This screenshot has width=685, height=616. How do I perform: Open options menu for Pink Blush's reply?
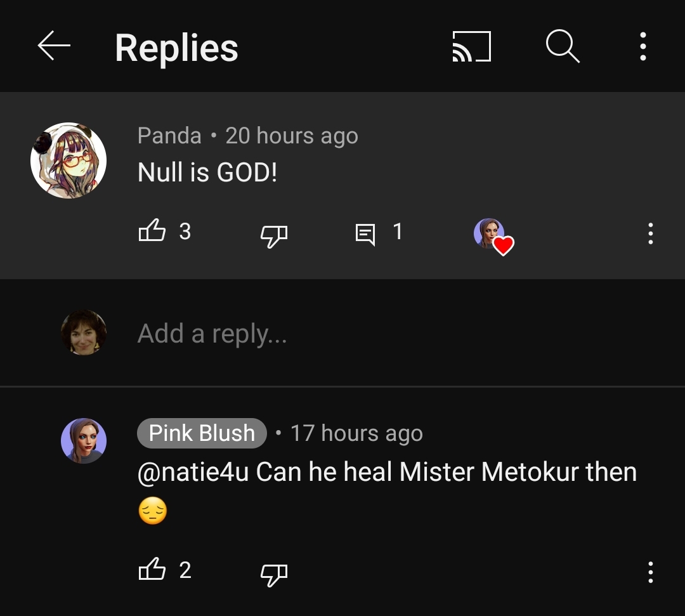pyautogui.click(x=650, y=572)
